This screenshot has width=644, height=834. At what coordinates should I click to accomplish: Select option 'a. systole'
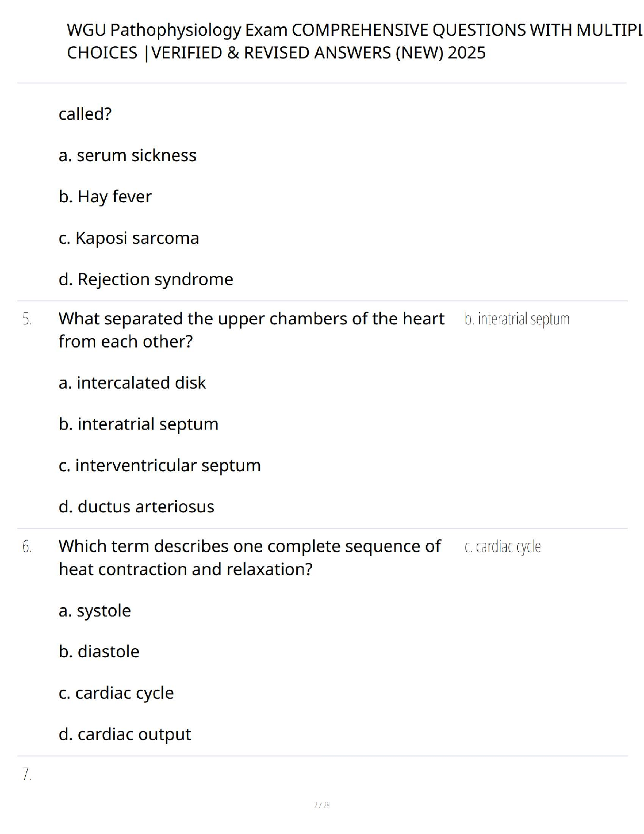tap(95, 611)
